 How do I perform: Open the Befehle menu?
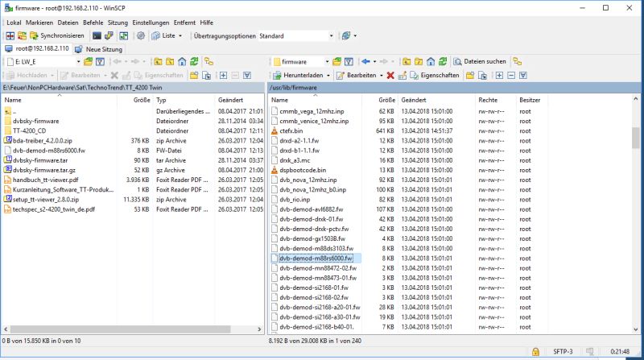tap(93, 23)
